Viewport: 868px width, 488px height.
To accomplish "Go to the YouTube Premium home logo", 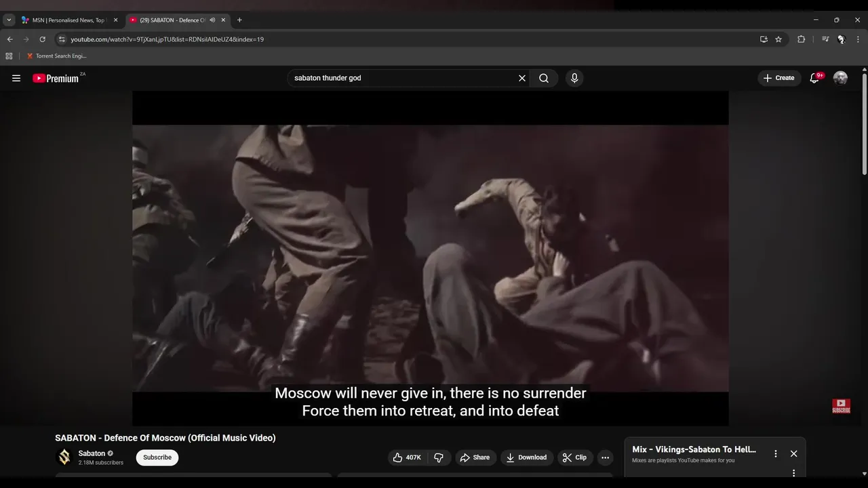I will 56,78.
